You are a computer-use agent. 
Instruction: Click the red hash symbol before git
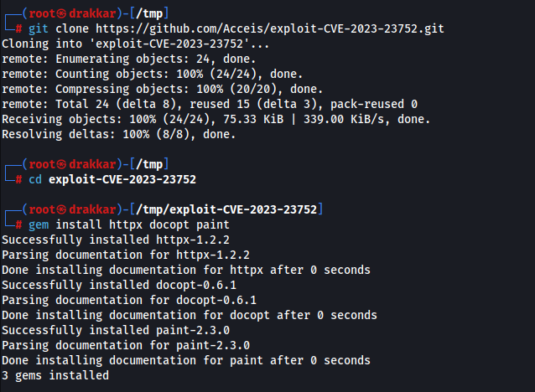pyautogui.click(x=18, y=28)
